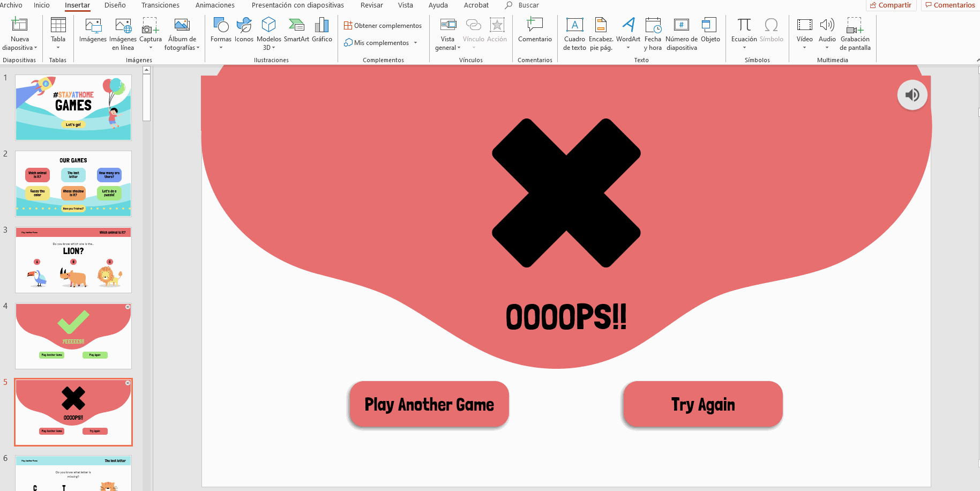This screenshot has width=980, height=491.
Task: Click the Imágenes icon
Action: 93,25
